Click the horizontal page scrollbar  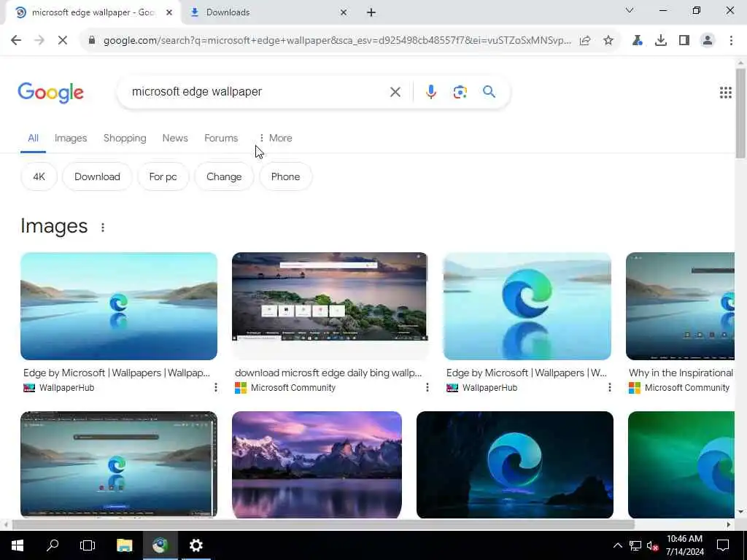click(323, 524)
